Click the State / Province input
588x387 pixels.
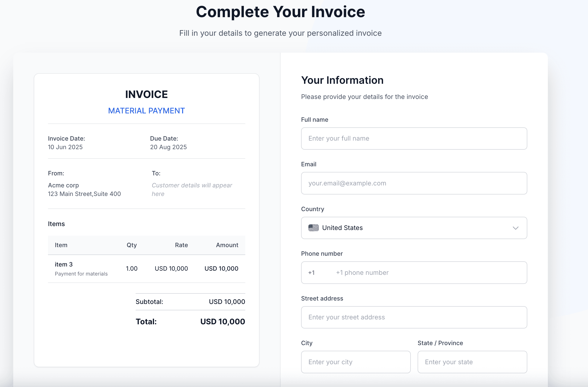(472, 362)
